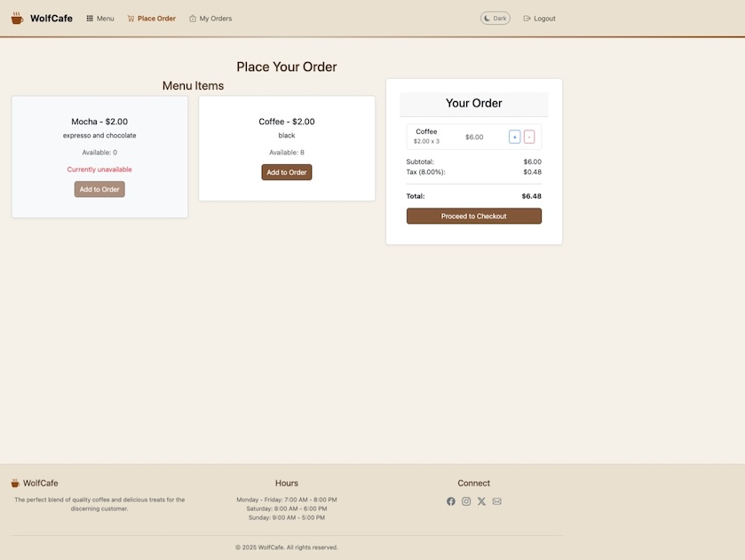Screen dimensions: 745x560
Task: Click the footer WolfCafe cup icon
Action: [x=15, y=484]
